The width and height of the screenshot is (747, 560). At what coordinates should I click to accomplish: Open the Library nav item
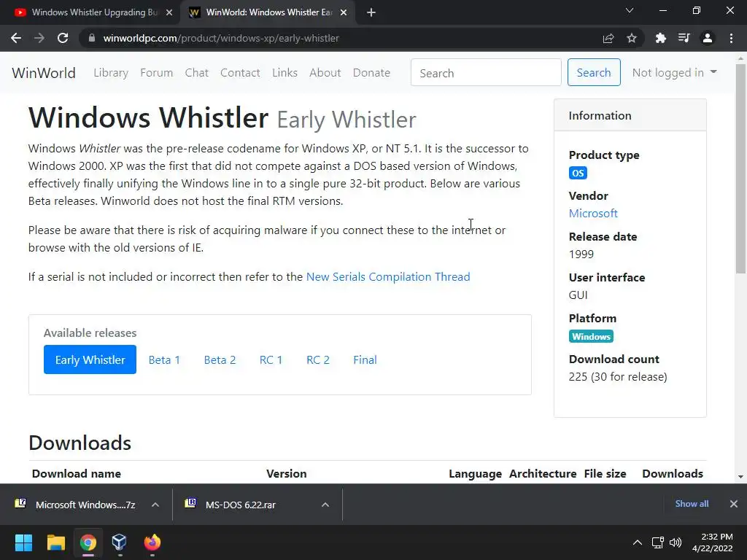[x=111, y=73]
